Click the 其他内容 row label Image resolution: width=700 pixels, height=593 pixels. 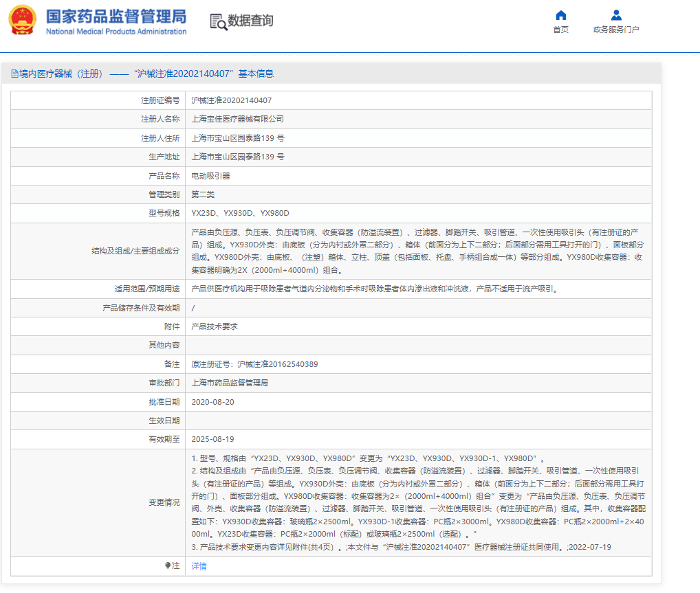pos(164,345)
